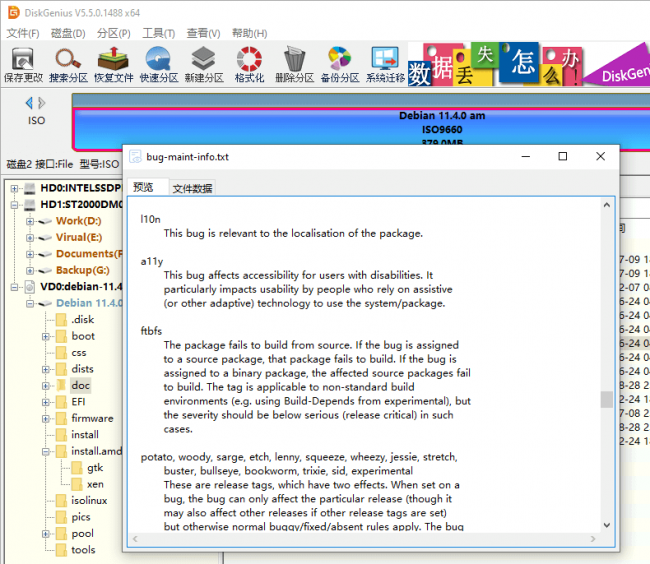The image size is (650, 564).
Task: Select the xen subfolder in tree
Action: point(95,484)
